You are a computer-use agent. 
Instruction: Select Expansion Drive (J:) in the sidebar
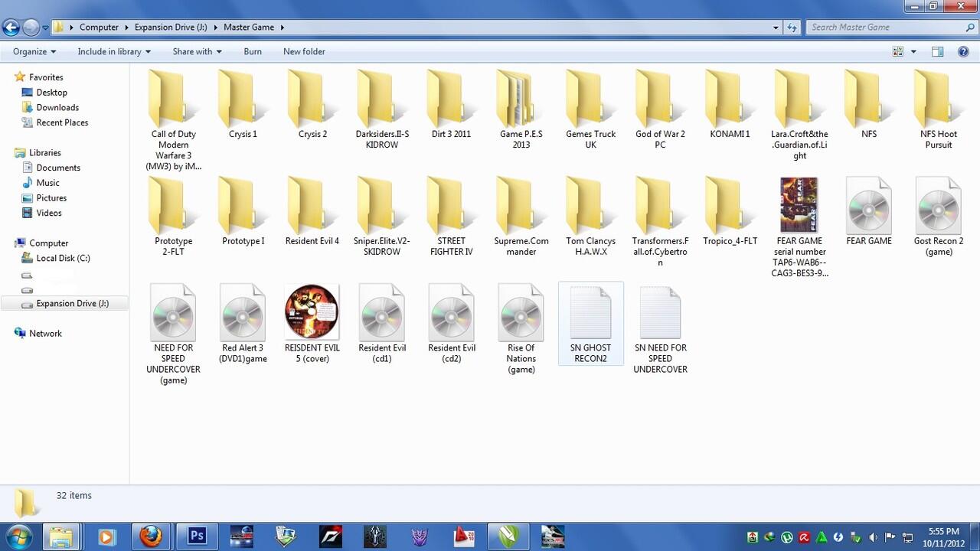[x=72, y=303]
